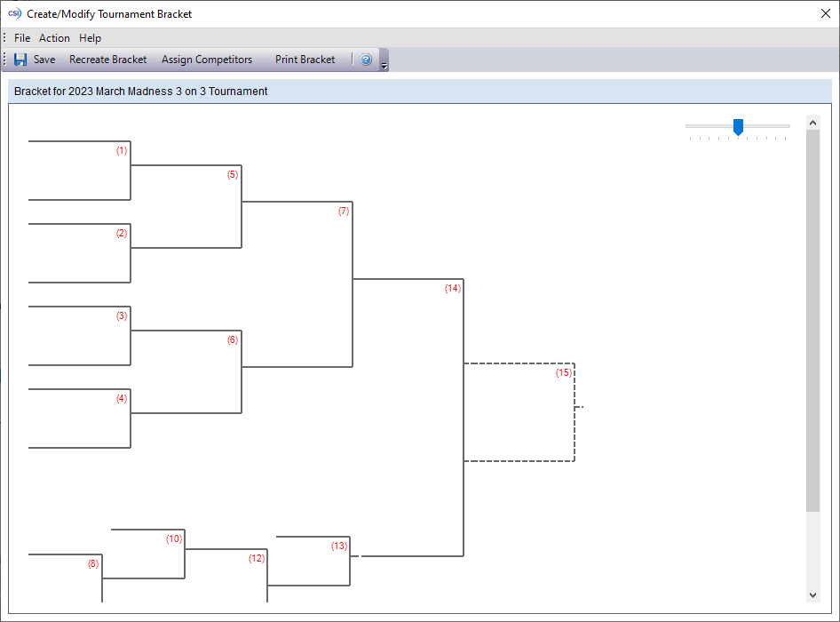840x622 pixels.
Task: Select dashed game number (15)
Action: [x=564, y=372]
